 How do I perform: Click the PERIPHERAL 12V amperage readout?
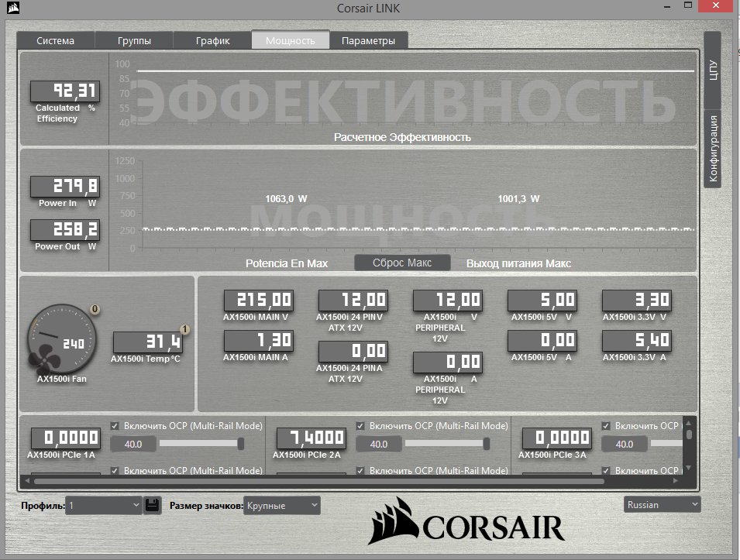447,362
